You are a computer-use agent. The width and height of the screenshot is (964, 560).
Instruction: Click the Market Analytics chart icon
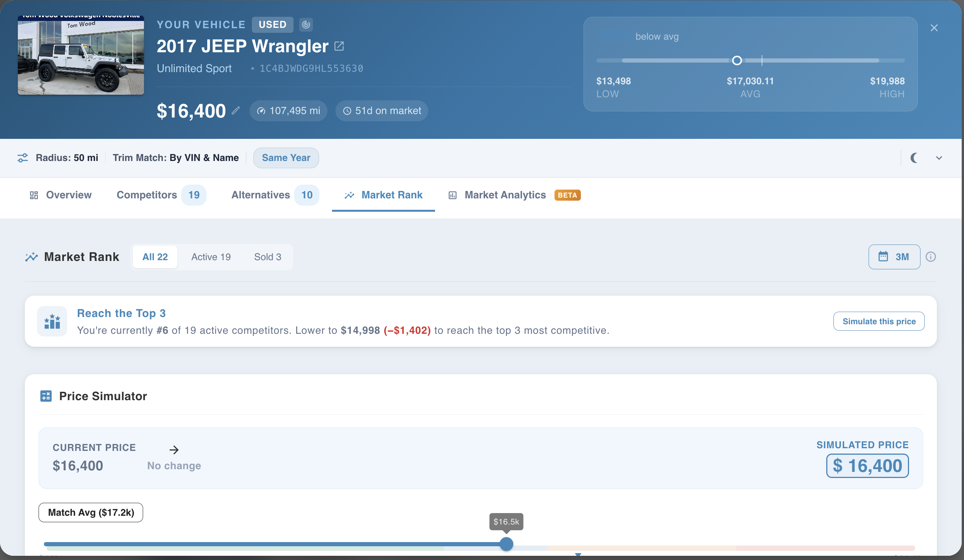point(453,195)
